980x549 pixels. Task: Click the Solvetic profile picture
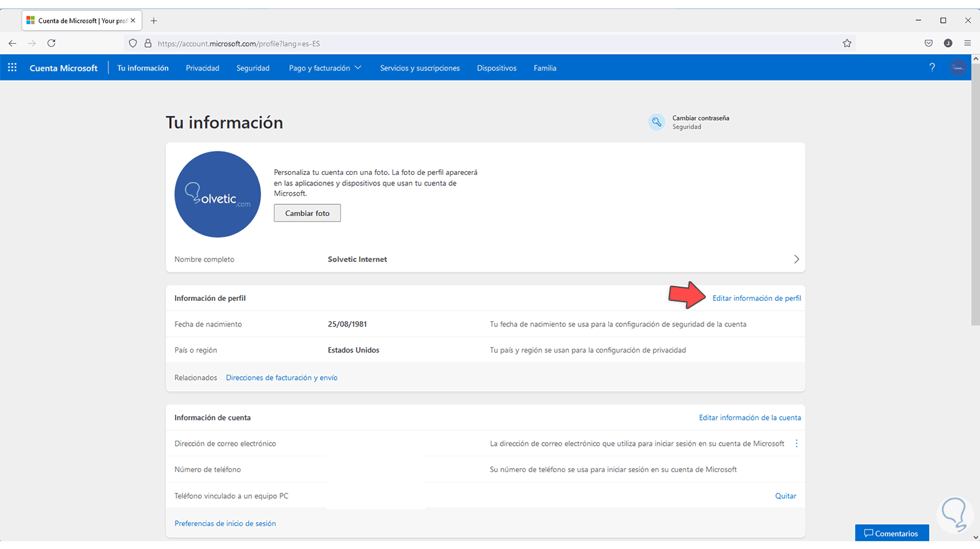click(218, 195)
